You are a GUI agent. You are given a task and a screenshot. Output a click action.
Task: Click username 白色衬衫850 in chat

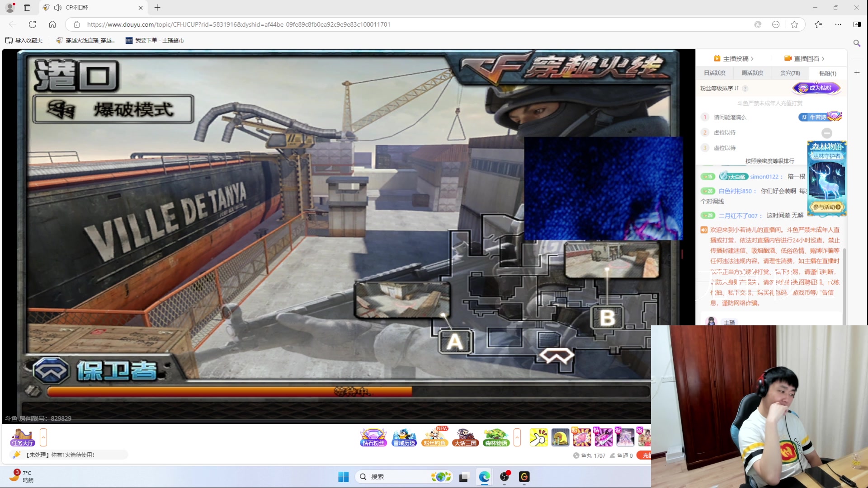tap(735, 191)
